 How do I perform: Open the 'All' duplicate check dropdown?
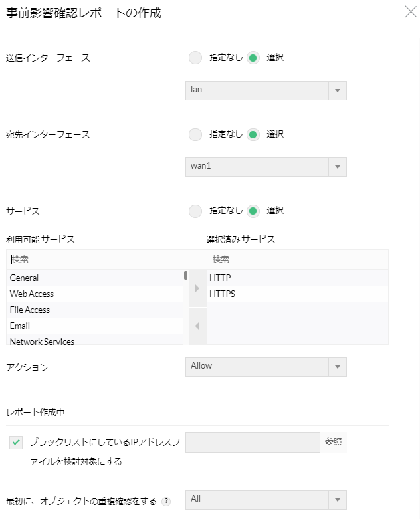266,500
